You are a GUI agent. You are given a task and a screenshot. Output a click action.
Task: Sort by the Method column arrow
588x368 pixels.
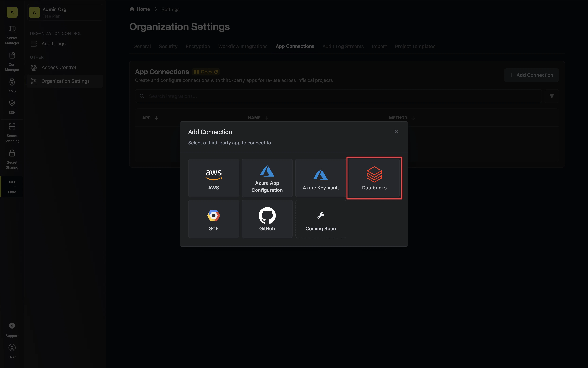(x=413, y=118)
